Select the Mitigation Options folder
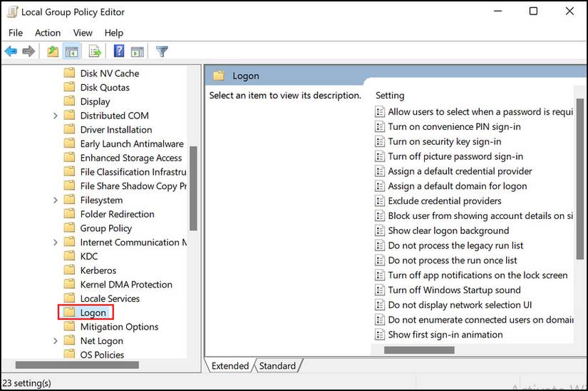This screenshot has height=391, width=588. (119, 327)
